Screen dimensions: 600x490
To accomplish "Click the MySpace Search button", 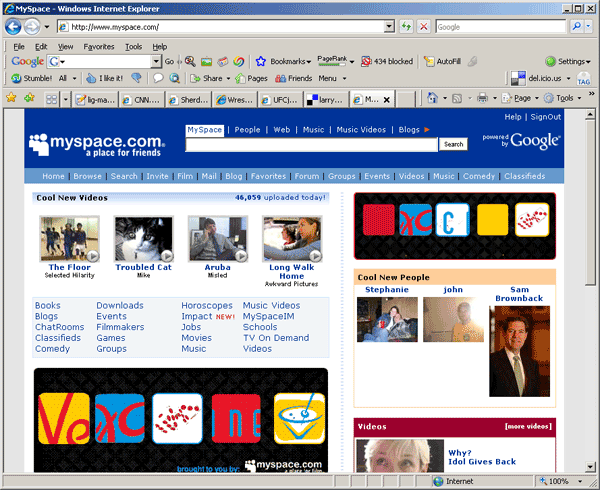I will [453, 144].
